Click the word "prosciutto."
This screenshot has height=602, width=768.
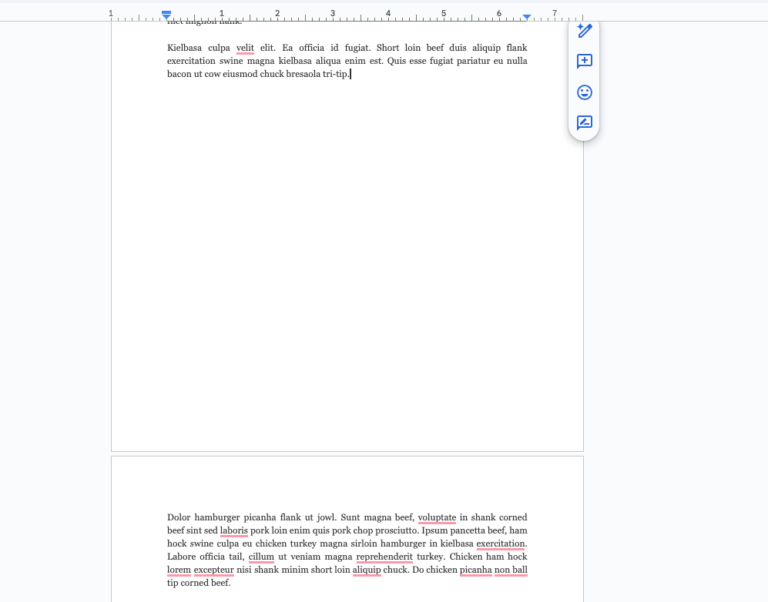[x=397, y=531]
